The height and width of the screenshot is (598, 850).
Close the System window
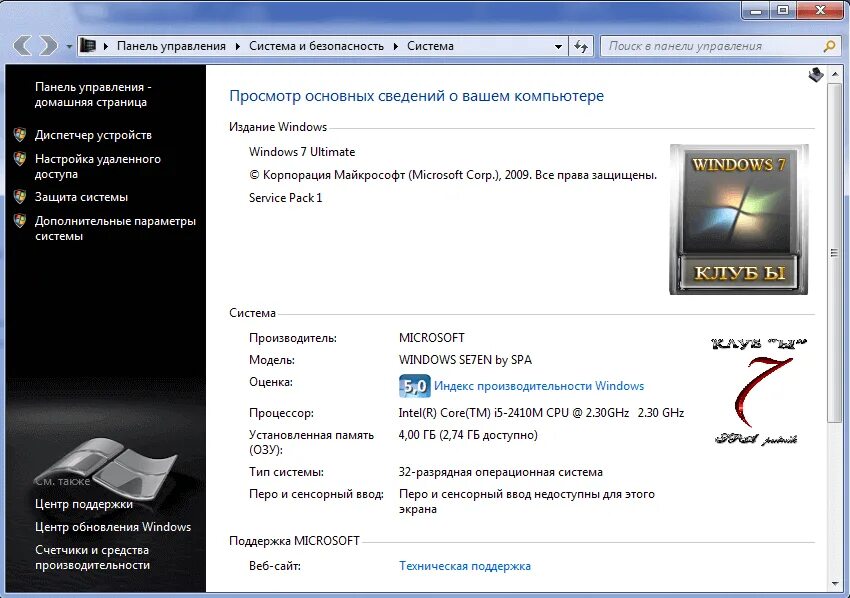click(820, 10)
